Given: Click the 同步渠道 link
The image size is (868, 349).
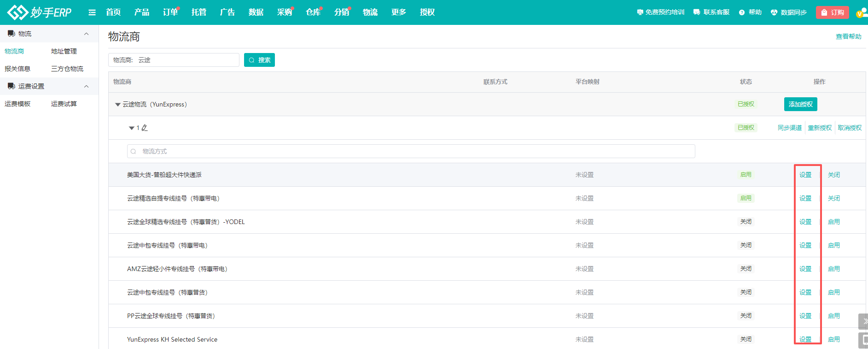Looking at the screenshot, I should coord(790,128).
